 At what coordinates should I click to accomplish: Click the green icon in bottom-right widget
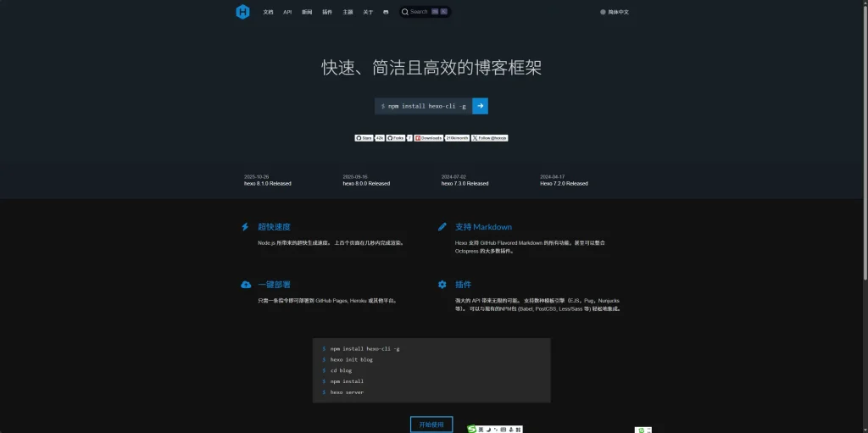[641, 430]
